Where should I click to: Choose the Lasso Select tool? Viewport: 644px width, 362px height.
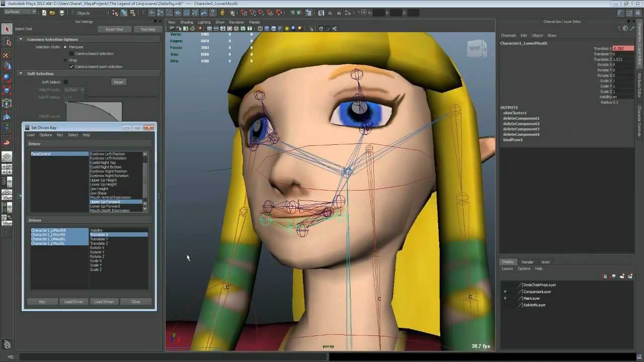click(7, 42)
